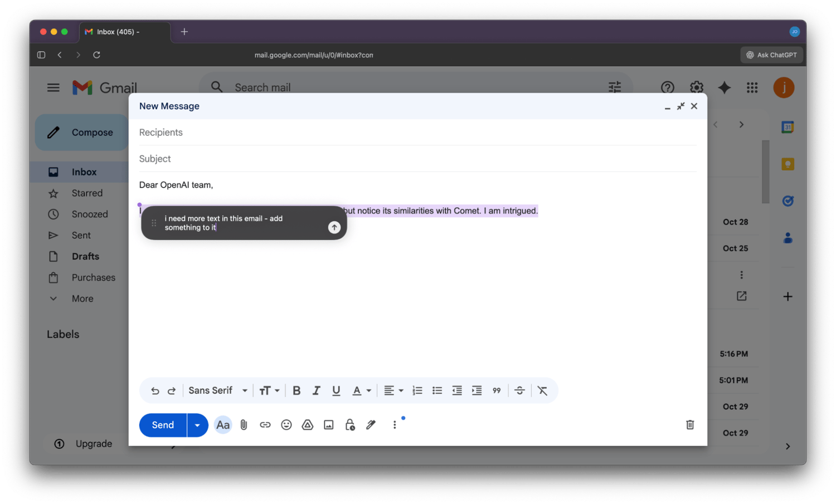Insert a link into the email

(x=265, y=425)
